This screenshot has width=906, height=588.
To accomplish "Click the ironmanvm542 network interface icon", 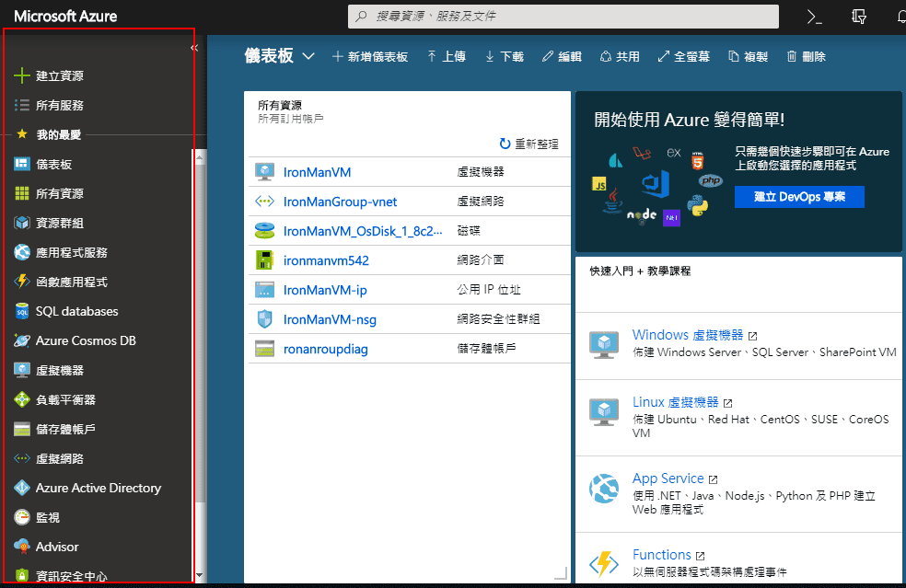I will click(264, 260).
